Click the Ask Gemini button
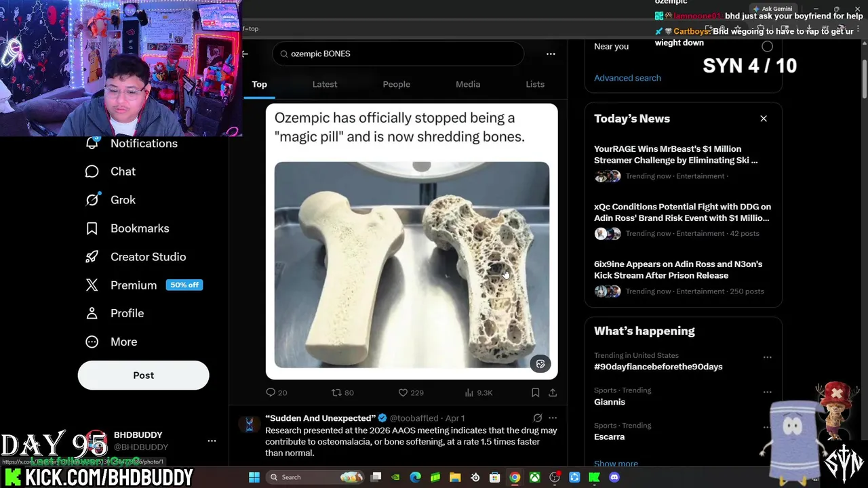The image size is (868, 488). point(772,9)
